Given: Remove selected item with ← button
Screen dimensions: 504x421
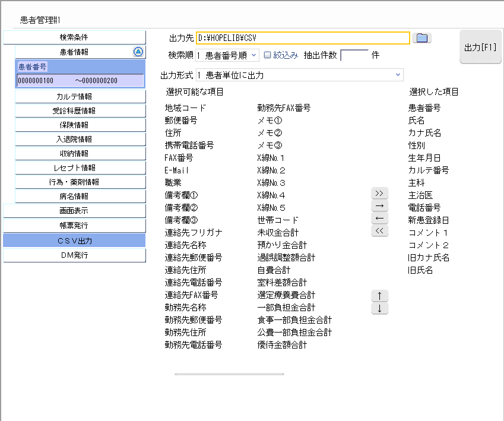Looking at the screenshot, I should pos(379,219).
